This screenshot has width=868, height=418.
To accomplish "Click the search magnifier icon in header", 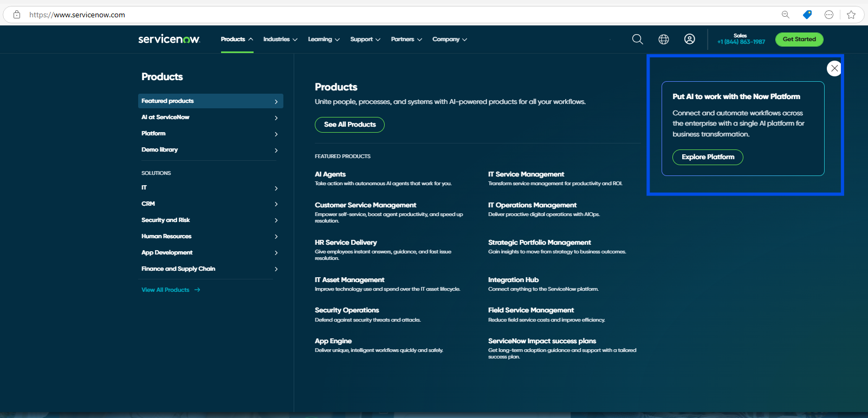I will [638, 40].
